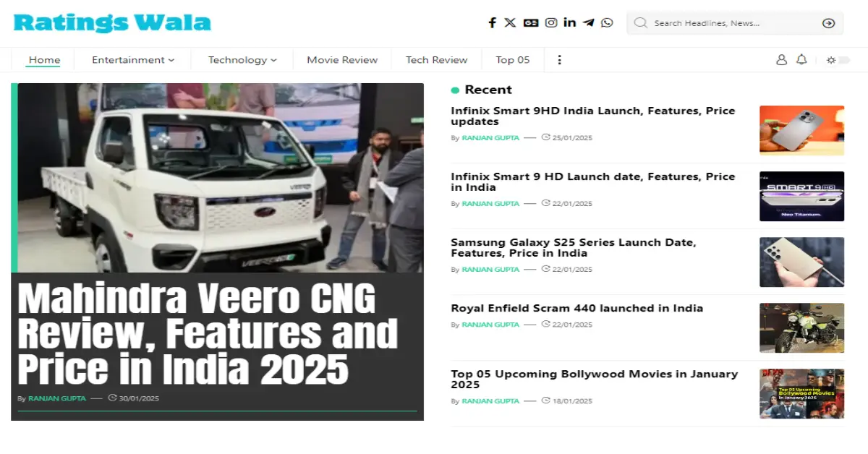868x454 pixels.
Task: Open the Samsung Galaxy S25 thumbnail
Action: coord(801,262)
